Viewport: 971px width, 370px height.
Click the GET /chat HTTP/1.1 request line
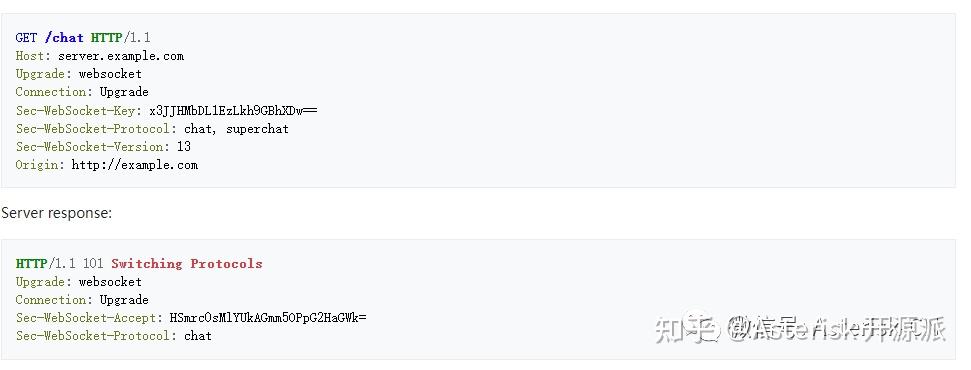coord(83,38)
